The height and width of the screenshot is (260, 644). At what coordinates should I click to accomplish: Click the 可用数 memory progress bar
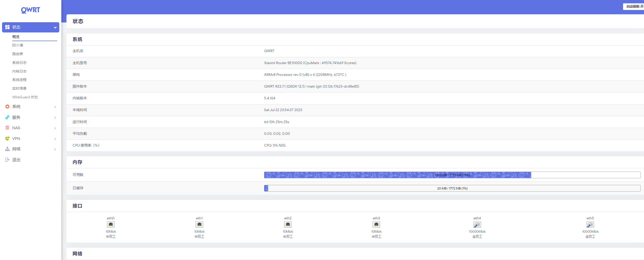click(452, 175)
